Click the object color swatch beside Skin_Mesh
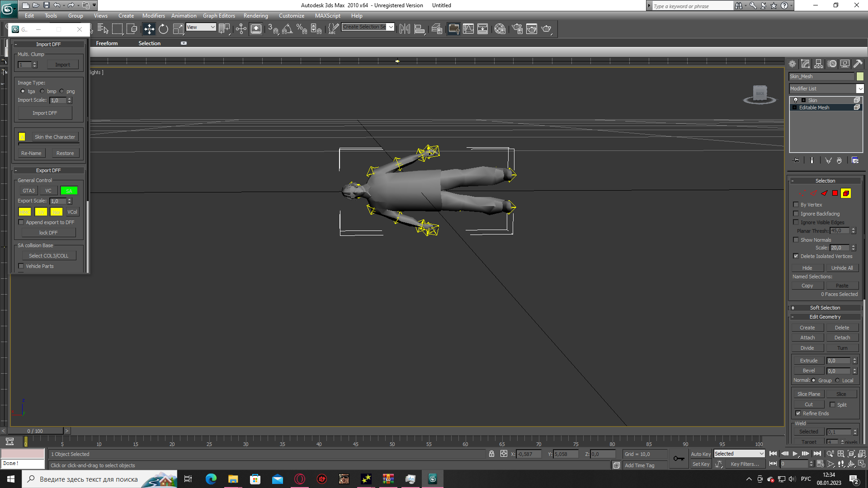 [860, 76]
